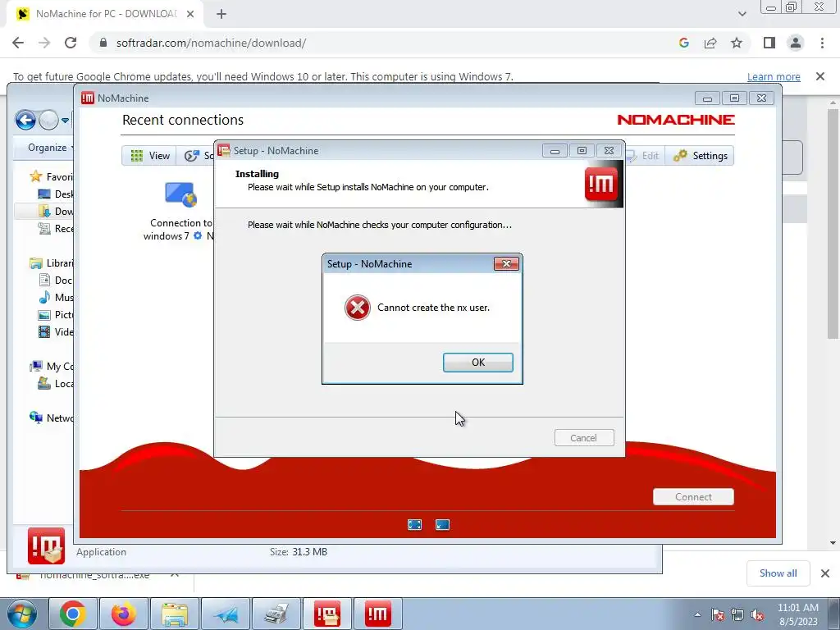The image size is (840, 630).
Task: Share this page via address bar icon
Action: pos(710,43)
